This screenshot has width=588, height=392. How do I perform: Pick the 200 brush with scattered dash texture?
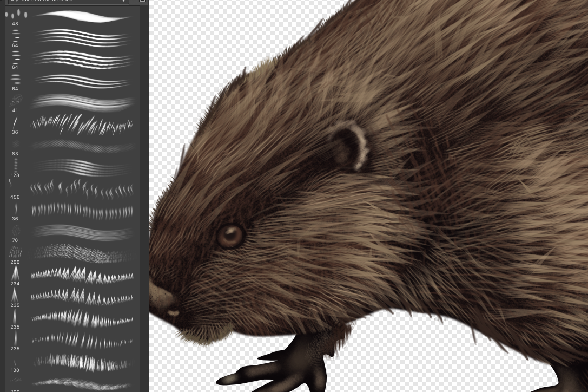coord(81,253)
